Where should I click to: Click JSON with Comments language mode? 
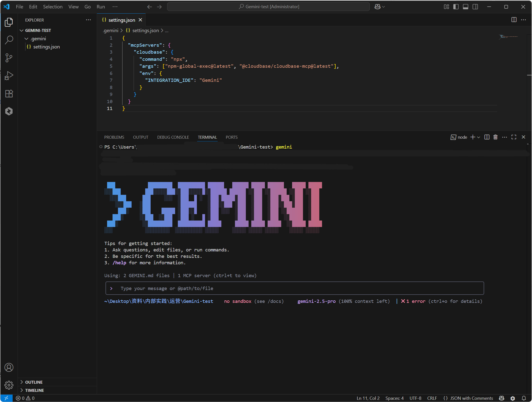pyautogui.click(x=471, y=398)
